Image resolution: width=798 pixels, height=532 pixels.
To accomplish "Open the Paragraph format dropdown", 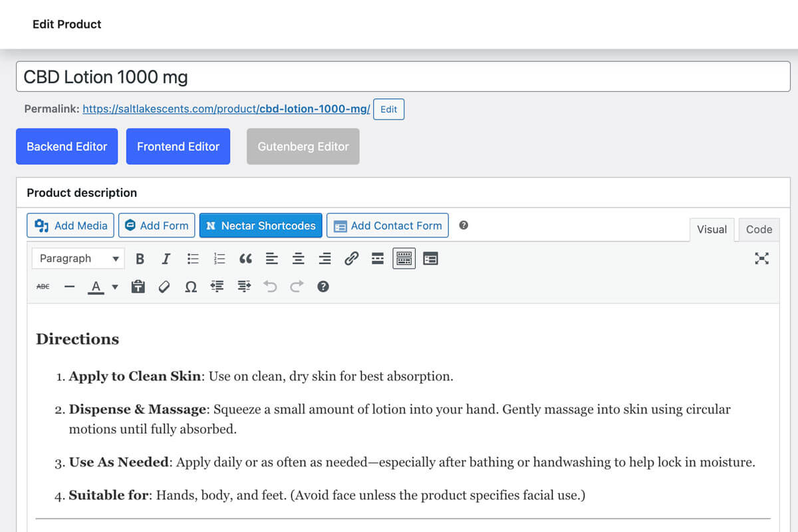I will tap(78, 259).
